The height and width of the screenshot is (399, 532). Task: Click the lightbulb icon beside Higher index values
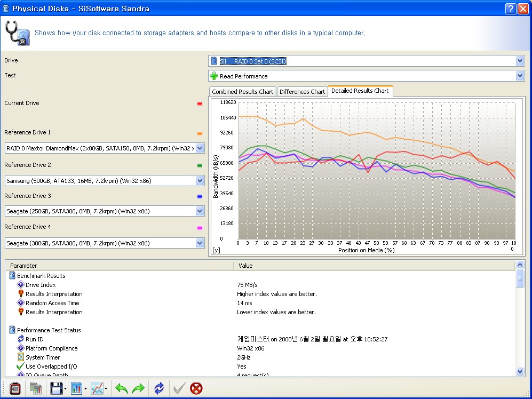pos(21,293)
